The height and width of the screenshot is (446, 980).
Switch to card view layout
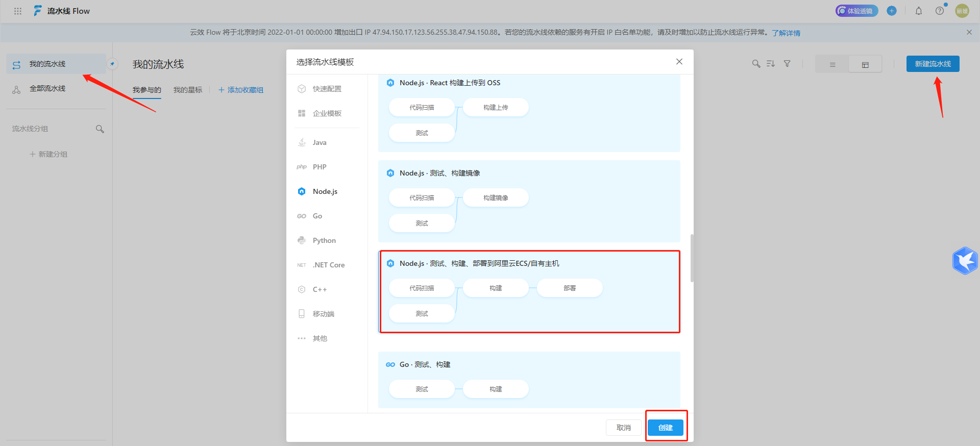(x=865, y=64)
